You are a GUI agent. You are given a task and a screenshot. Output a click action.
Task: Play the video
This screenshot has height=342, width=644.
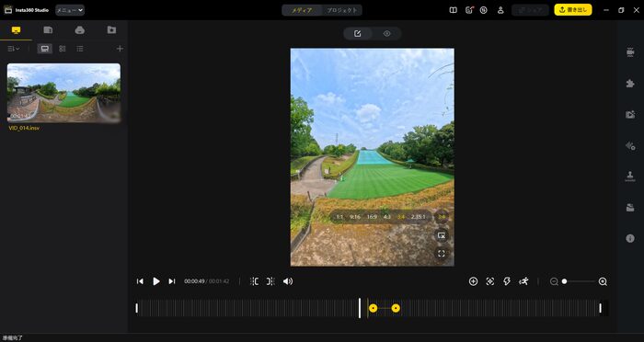click(156, 281)
